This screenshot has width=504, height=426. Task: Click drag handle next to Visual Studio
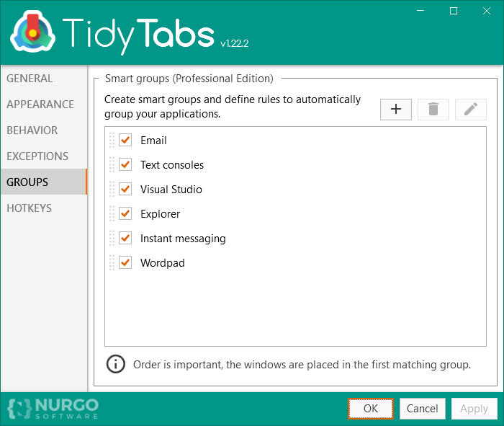tap(112, 189)
